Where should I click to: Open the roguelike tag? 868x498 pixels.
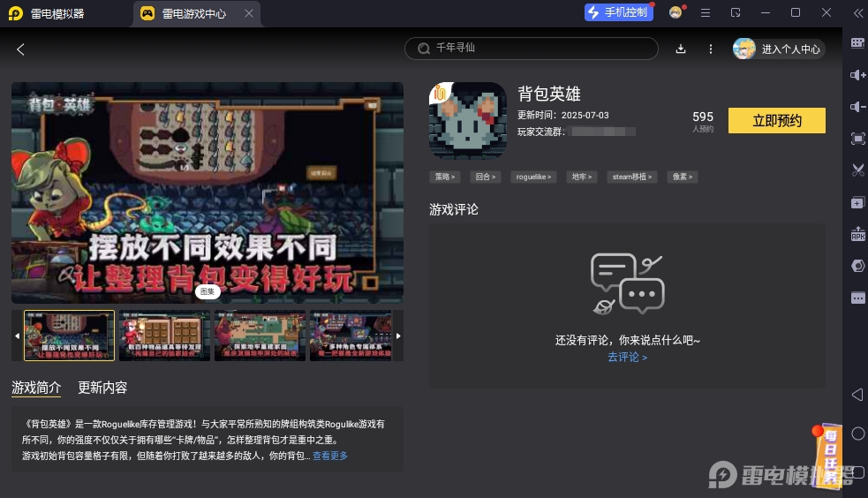pyautogui.click(x=533, y=177)
